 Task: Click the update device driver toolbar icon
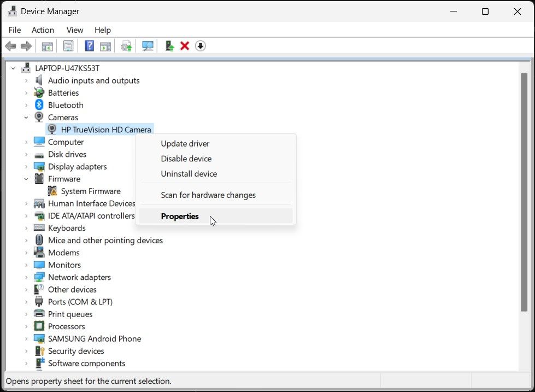[x=126, y=46]
